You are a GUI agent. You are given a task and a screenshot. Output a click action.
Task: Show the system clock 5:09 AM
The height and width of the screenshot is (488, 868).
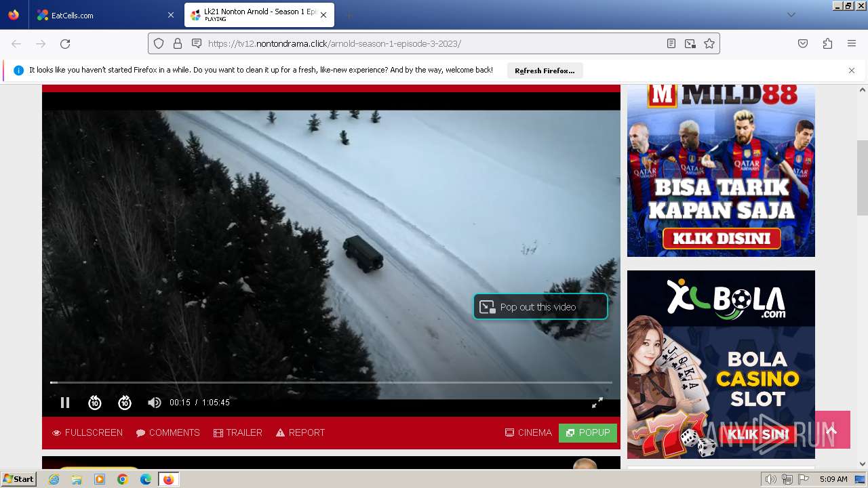point(833,479)
